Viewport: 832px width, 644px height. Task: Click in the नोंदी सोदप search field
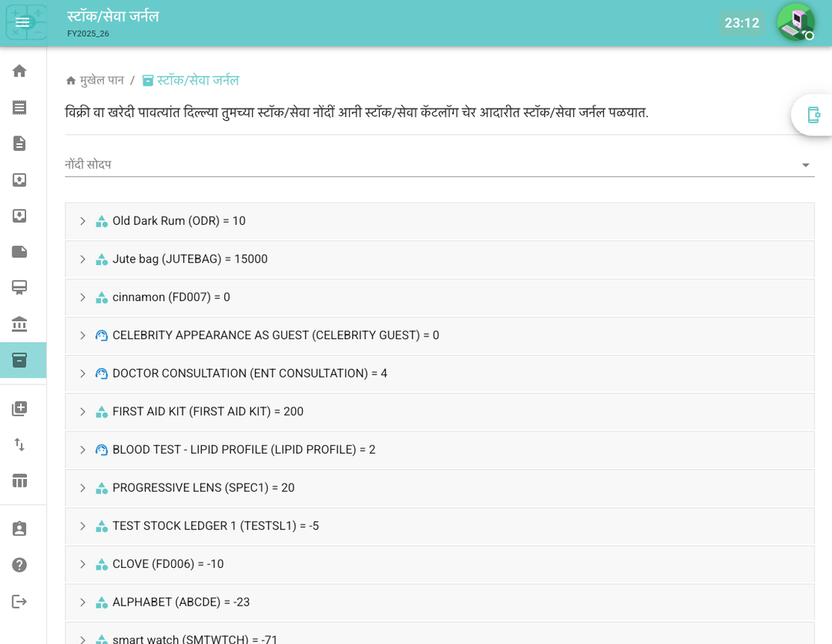[x=424, y=165]
